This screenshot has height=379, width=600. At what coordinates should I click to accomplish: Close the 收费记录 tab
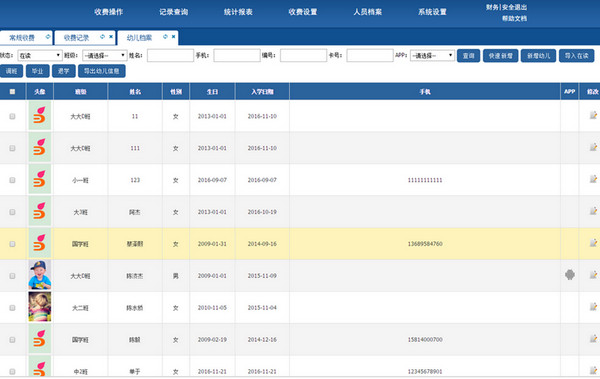tap(111, 37)
